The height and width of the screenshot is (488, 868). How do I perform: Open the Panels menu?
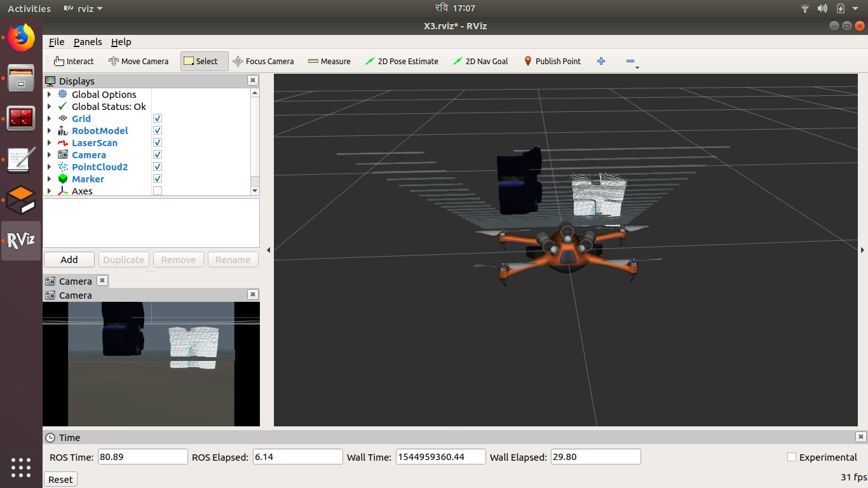coord(88,41)
